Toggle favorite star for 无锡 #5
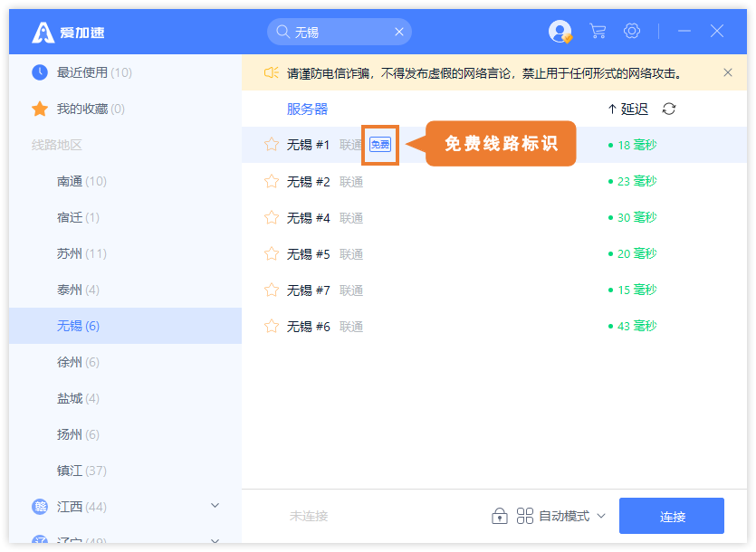 tap(271, 253)
